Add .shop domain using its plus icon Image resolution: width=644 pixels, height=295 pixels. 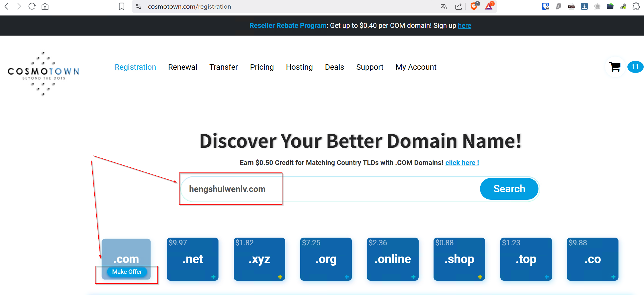pyautogui.click(x=480, y=277)
